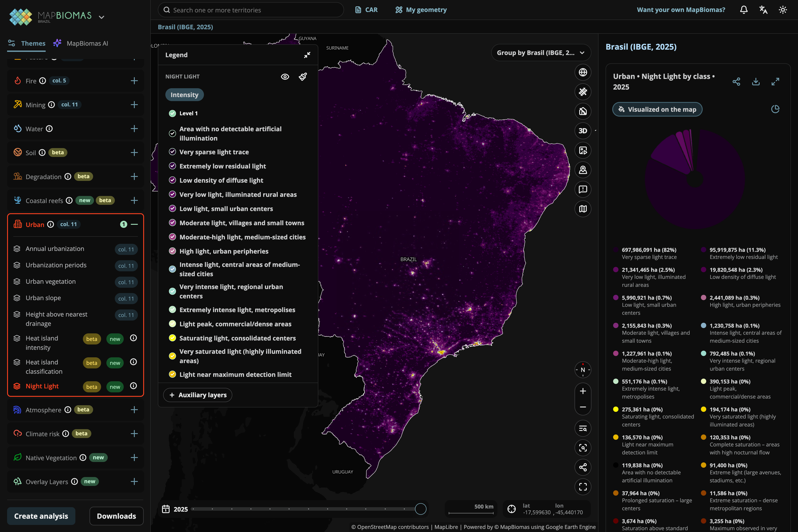Open the language translation icon
Viewport: 798px width, 532px height.
pos(763,10)
